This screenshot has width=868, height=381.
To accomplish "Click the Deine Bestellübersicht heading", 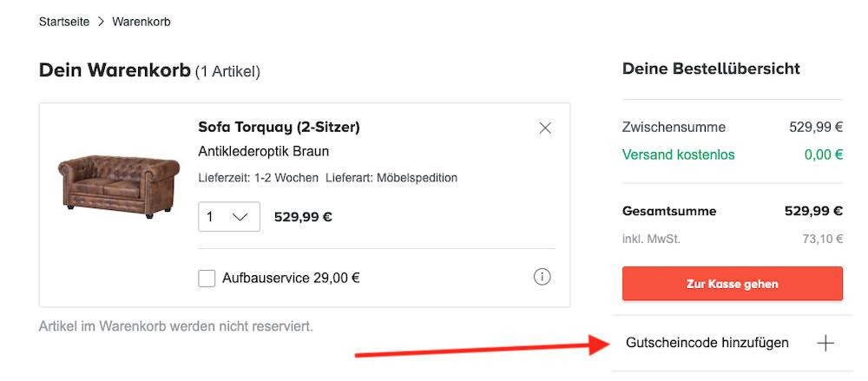I will point(711,69).
